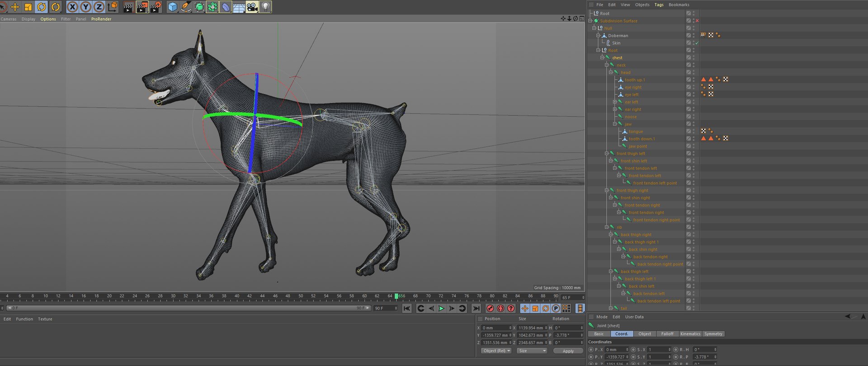Click the current frame 65 F field

573,297
